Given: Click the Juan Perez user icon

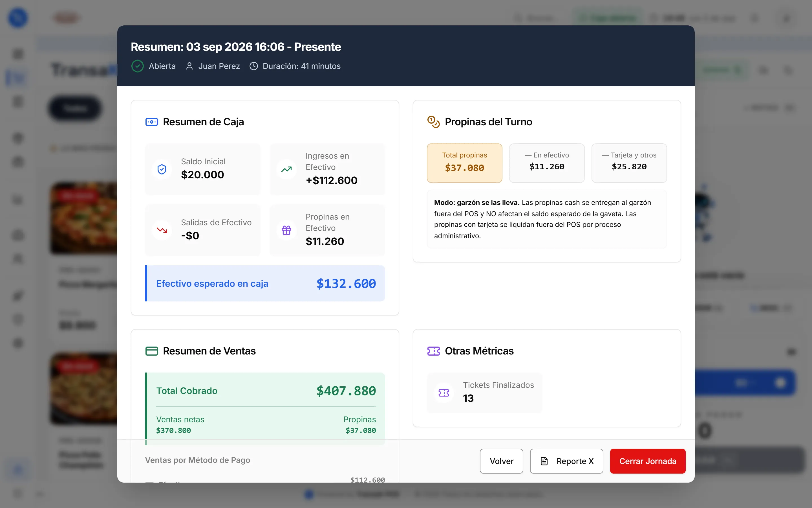Looking at the screenshot, I should (189, 66).
